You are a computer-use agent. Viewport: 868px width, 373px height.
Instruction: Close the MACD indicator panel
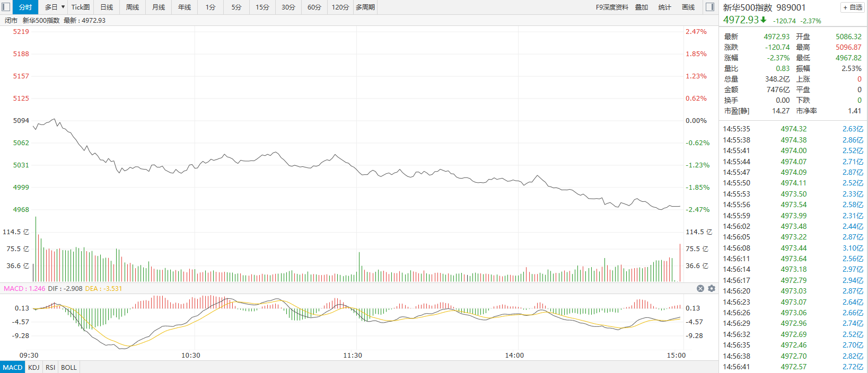click(x=700, y=288)
